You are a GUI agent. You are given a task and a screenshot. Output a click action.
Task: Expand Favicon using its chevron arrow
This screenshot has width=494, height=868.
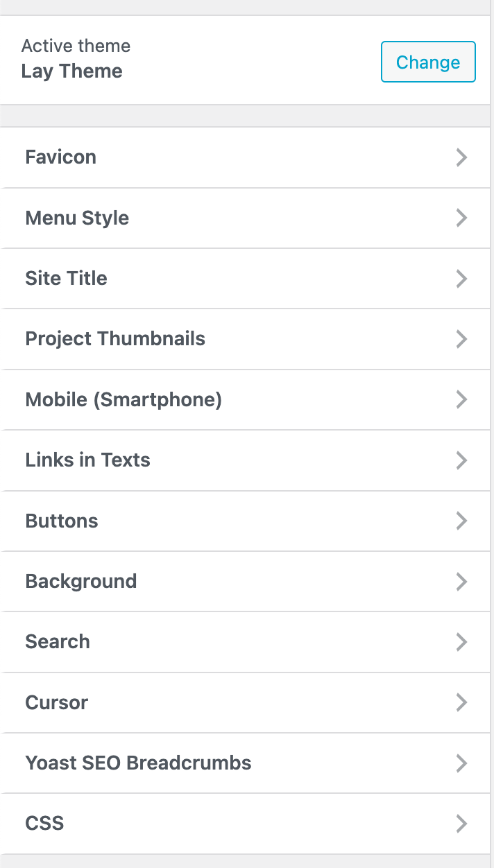click(x=461, y=157)
